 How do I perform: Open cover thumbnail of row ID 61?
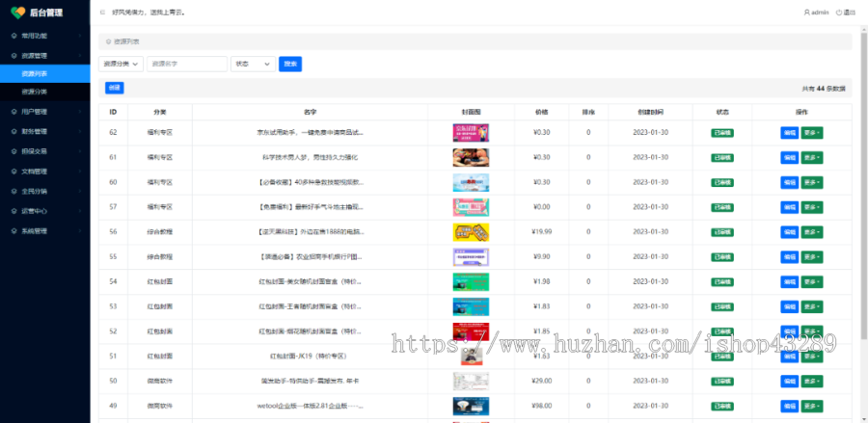click(471, 158)
